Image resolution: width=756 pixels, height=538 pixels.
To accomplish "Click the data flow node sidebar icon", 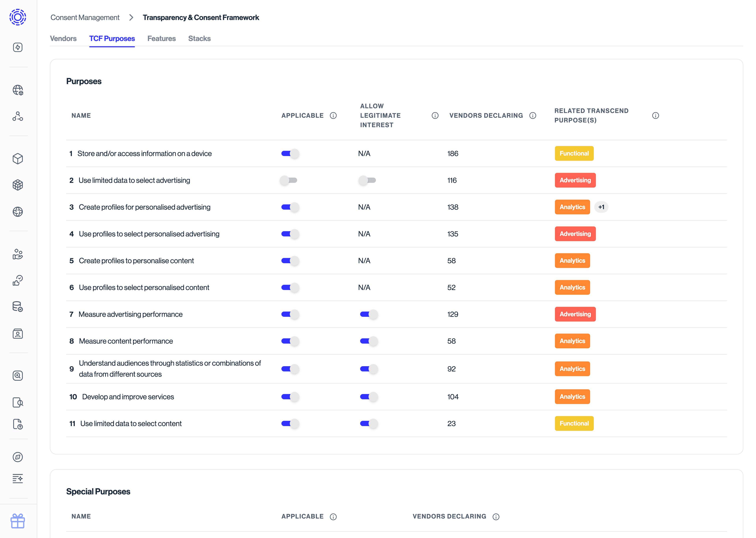I will click(x=18, y=116).
